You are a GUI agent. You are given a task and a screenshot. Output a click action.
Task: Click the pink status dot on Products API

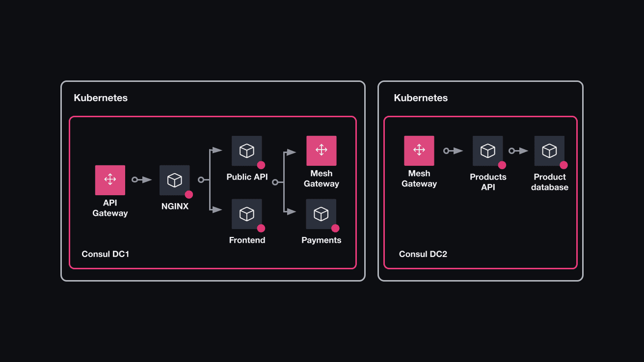click(502, 165)
